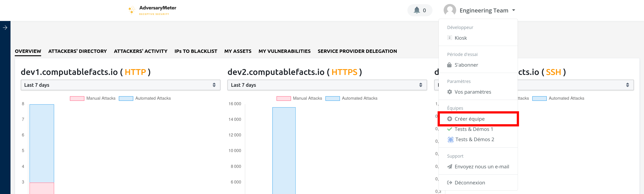Switch to Tests & Démos 2 team
The width and height of the screenshot is (644, 194).
(474, 139)
